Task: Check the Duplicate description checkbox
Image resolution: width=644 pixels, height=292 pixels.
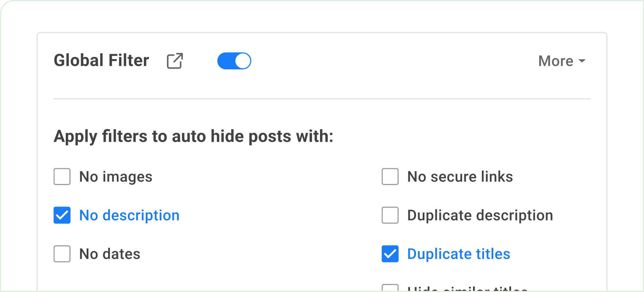Action: 390,215
